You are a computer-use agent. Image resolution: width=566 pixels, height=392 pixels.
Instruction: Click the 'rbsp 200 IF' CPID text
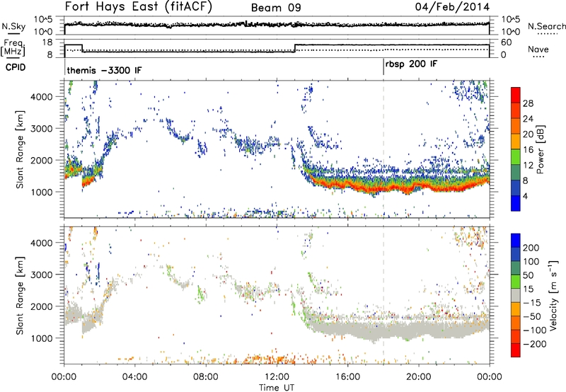point(411,64)
